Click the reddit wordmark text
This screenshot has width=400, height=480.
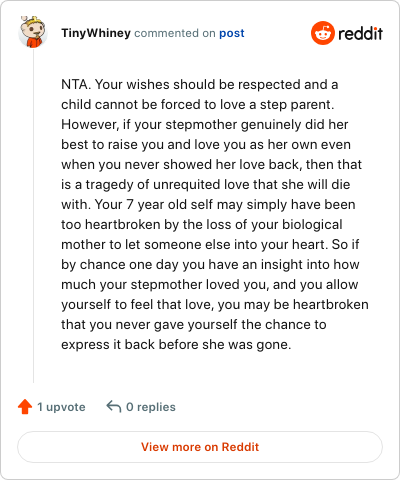point(360,33)
